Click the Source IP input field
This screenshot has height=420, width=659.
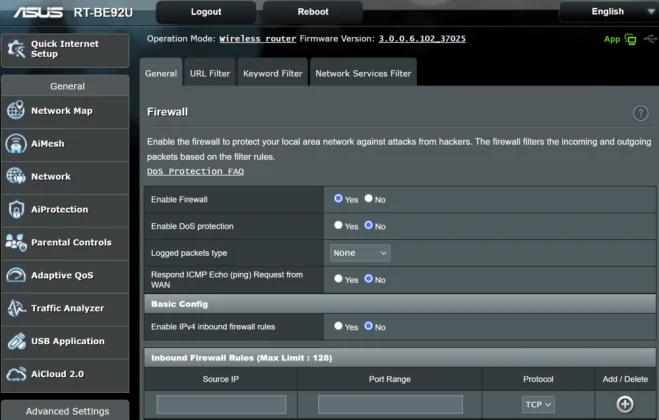[221, 404]
